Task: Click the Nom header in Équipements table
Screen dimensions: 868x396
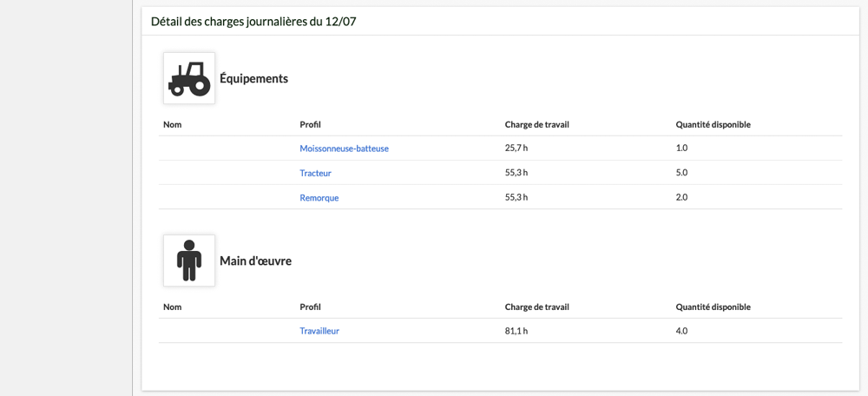Action: (172, 124)
